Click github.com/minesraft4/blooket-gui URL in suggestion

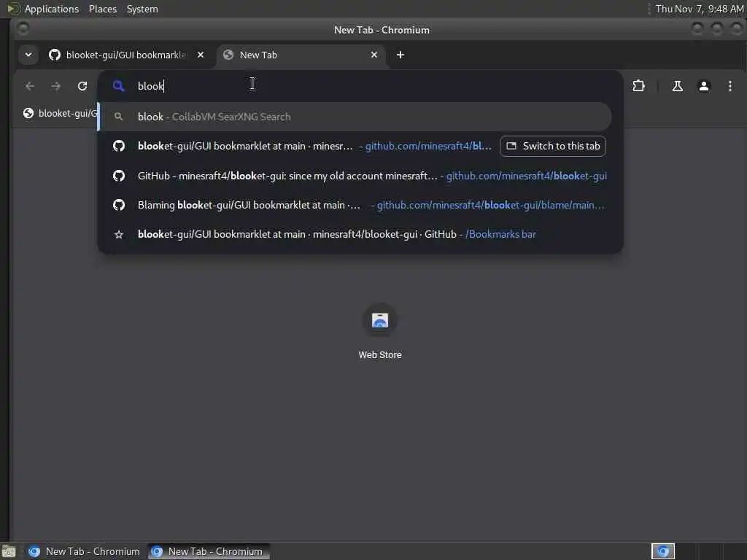tap(527, 176)
